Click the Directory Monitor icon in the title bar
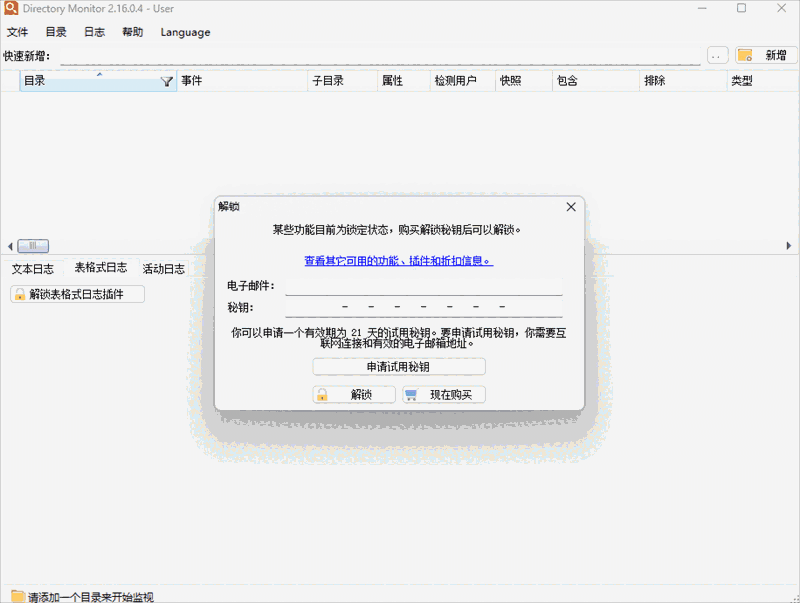Screen dimensions: 800x603 tap(10, 8)
